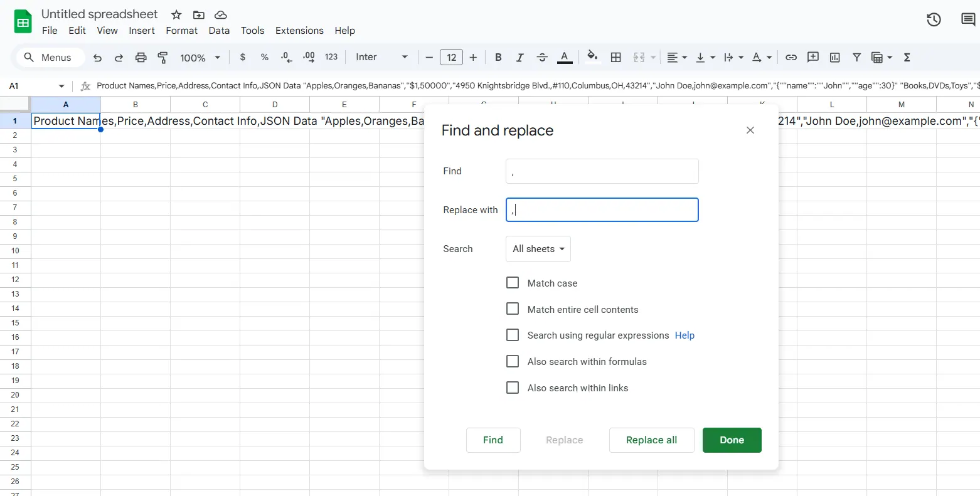Create a filter with the funnel icon

[x=856, y=58]
